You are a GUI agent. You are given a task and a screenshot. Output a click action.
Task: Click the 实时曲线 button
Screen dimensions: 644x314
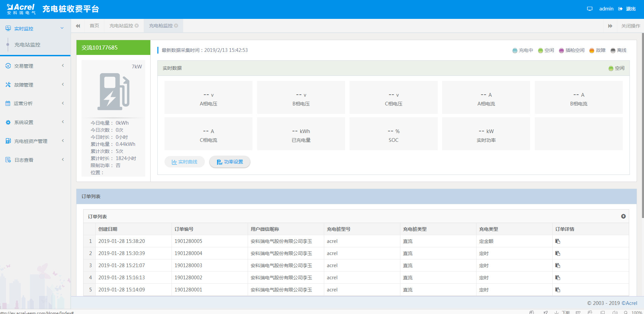(184, 162)
